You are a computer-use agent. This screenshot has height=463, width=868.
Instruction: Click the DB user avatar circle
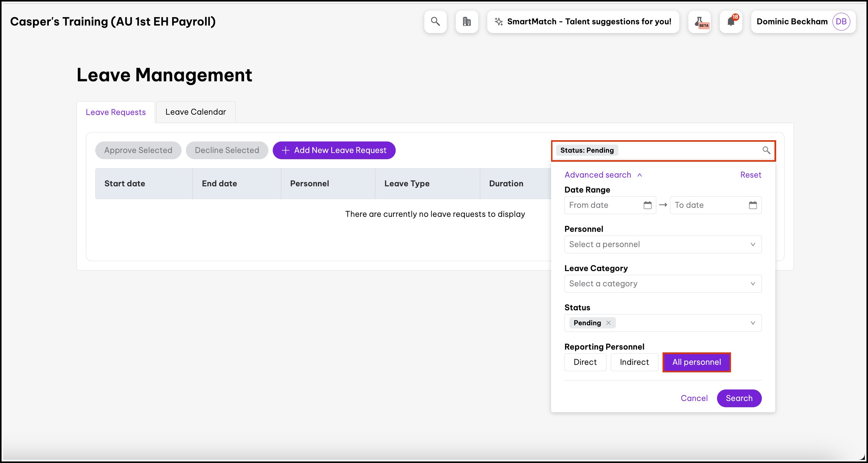[841, 21]
